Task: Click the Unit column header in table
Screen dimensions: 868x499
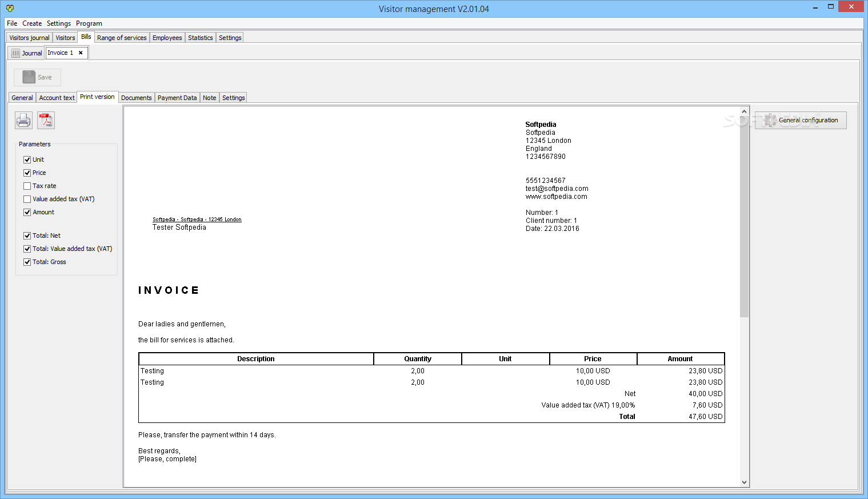Action: coord(505,359)
